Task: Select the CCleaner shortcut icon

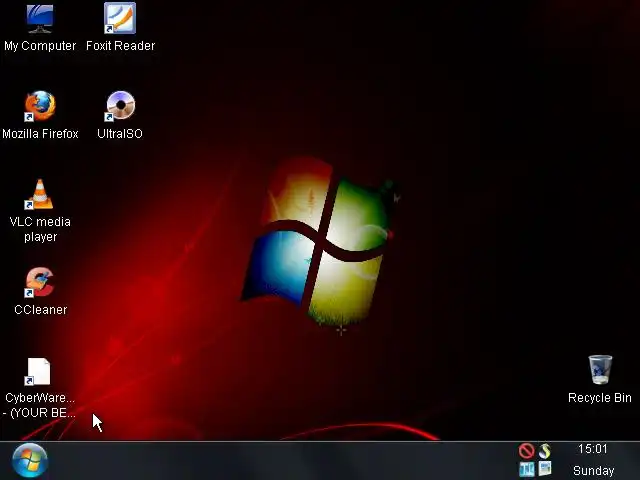Action: coord(40,282)
